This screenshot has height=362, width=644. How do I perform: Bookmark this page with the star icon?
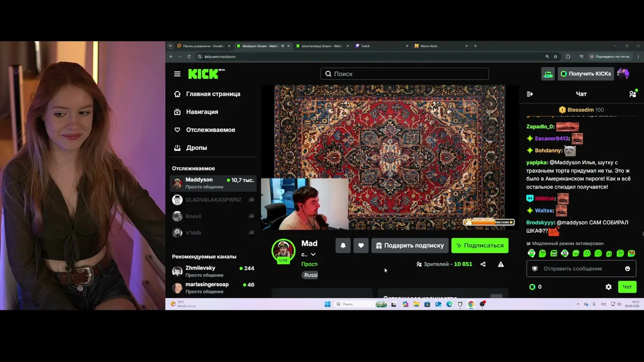555,57
